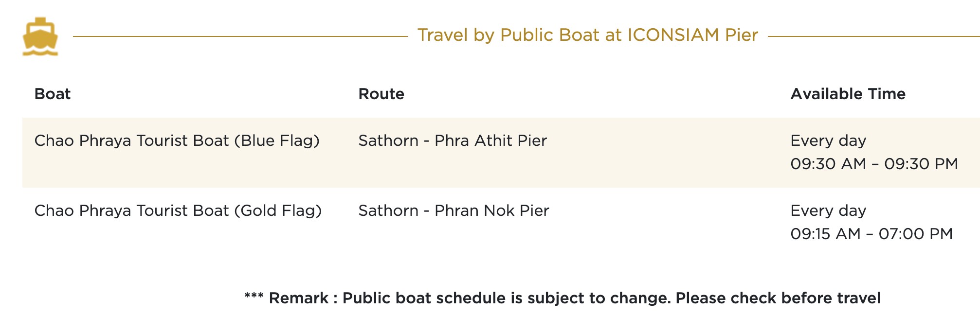Select Chao Phraya Tourist Boat (Gold Flag)

178,210
